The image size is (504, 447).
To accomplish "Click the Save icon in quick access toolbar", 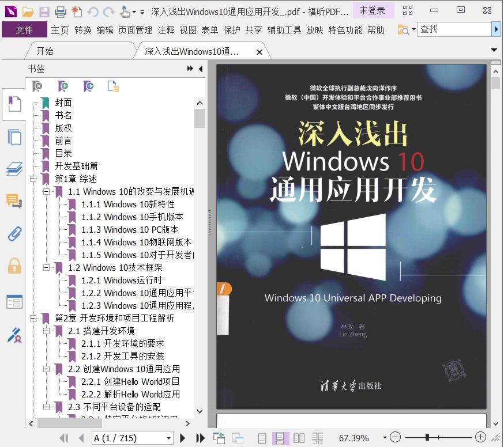I will click(44, 12).
